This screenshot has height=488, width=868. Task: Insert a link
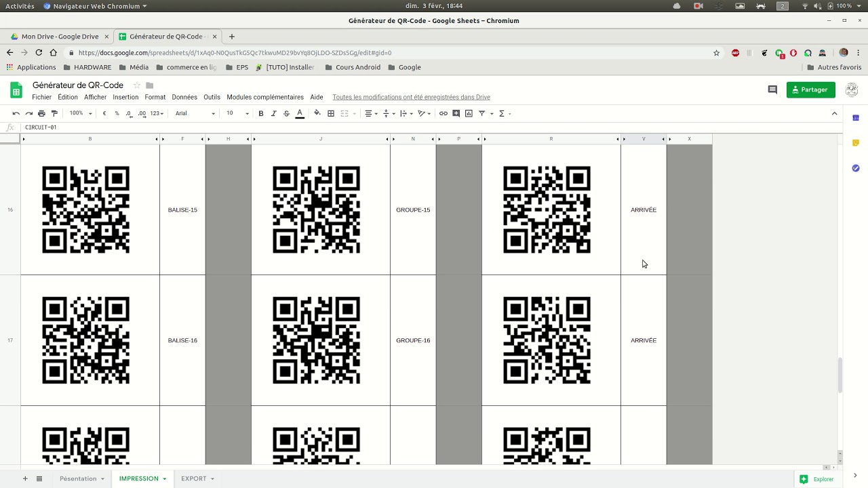[x=443, y=113]
